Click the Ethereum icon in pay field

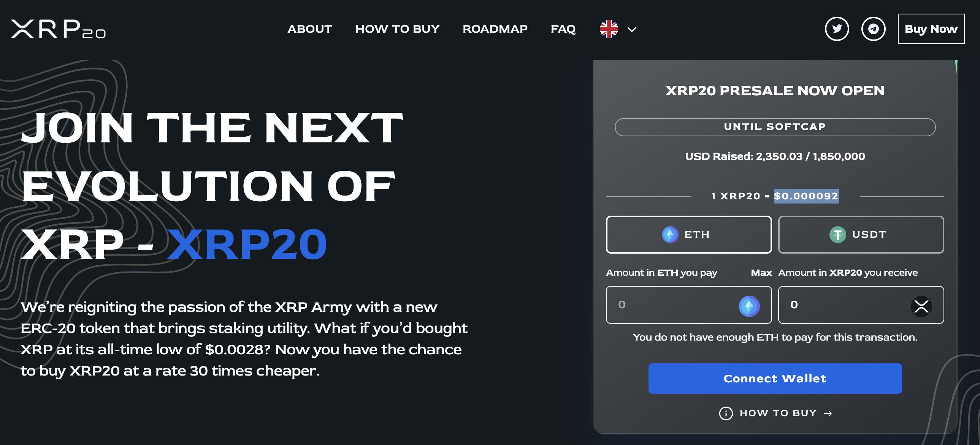point(749,306)
